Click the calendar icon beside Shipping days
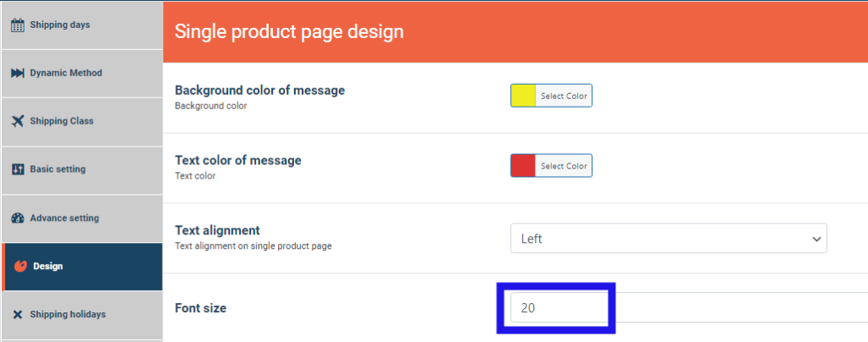The image size is (868, 342). tap(17, 25)
